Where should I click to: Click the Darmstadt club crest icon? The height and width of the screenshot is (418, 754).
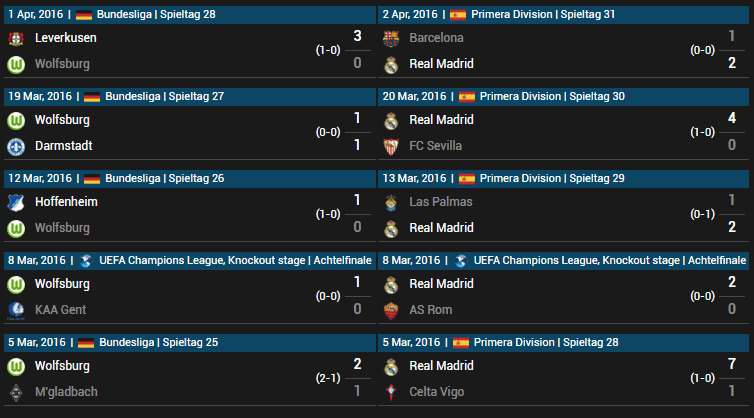tap(16, 147)
